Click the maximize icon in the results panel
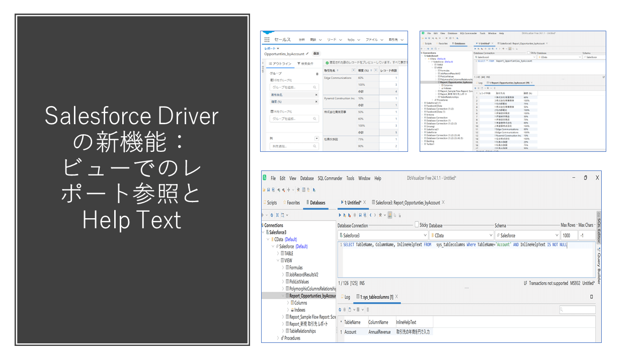644x362 pixels. point(591,297)
